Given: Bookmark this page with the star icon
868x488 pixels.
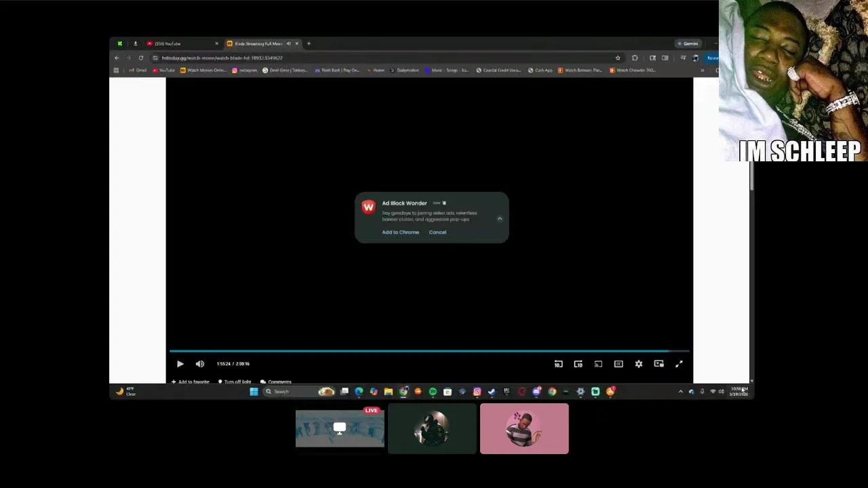Looking at the screenshot, I should tap(618, 58).
